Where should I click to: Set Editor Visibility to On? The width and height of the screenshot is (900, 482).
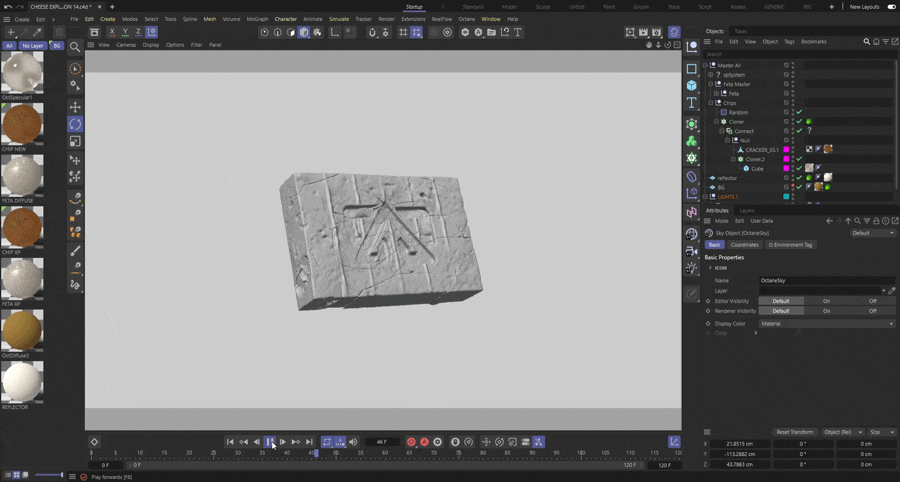tap(826, 301)
